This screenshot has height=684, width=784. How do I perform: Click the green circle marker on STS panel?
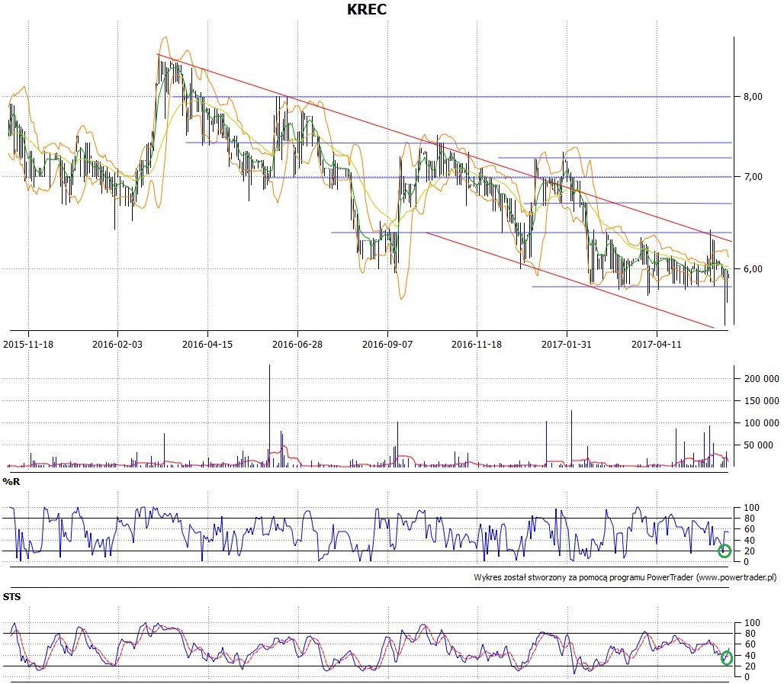pos(727,659)
